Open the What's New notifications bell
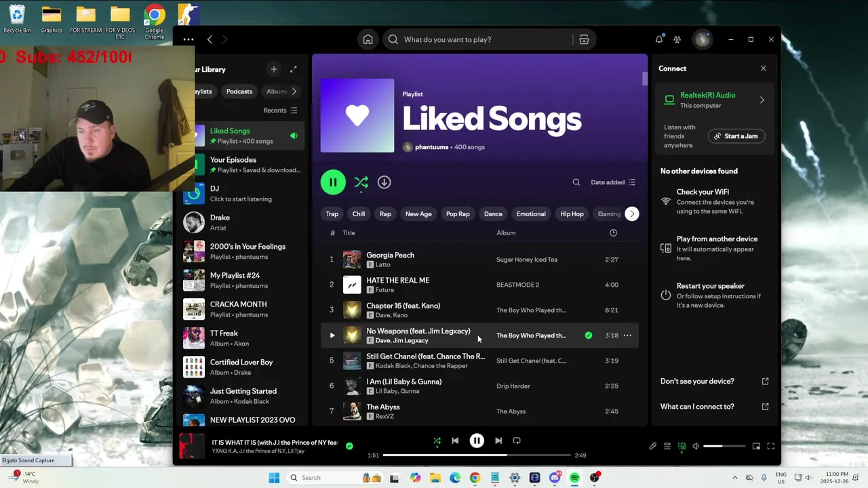The width and height of the screenshot is (868, 488). point(658,39)
